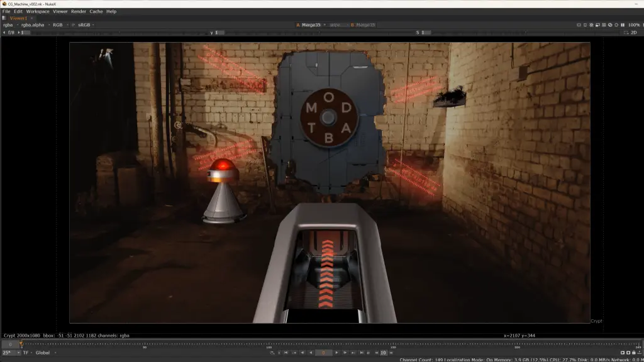Toggle the proxy mode icon in viewer
Image resolution: width=644 pixels, height=362 pixels.
tap(597, 25)
